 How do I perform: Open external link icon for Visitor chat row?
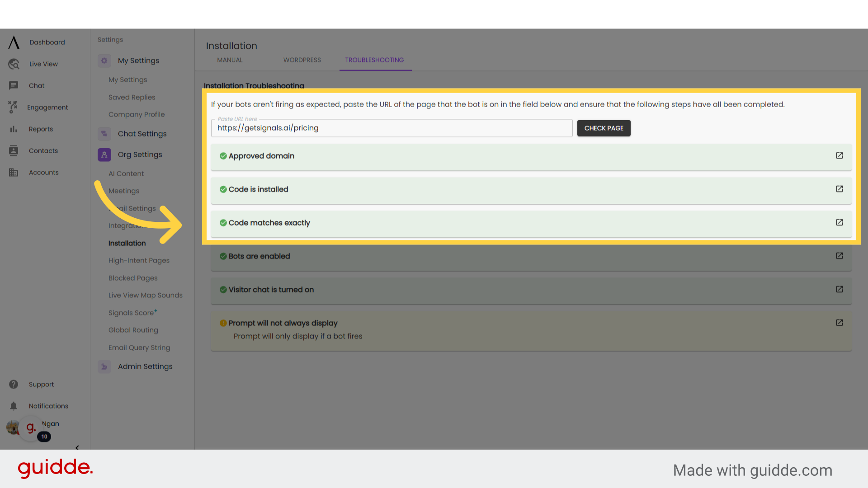840,289
